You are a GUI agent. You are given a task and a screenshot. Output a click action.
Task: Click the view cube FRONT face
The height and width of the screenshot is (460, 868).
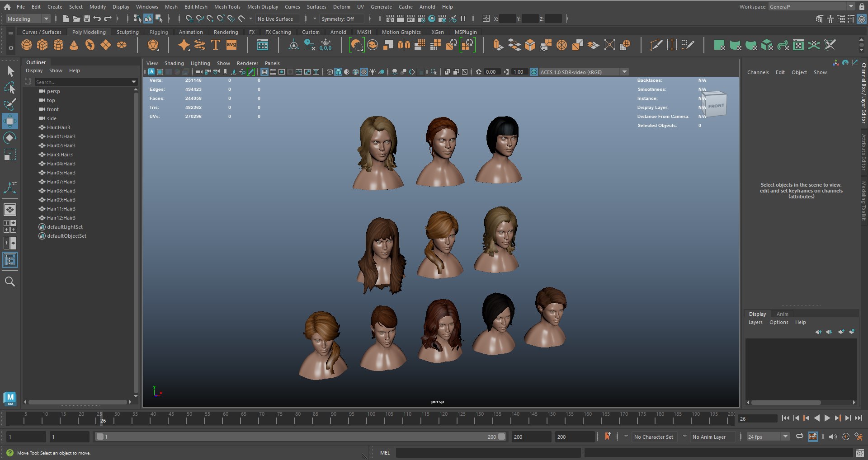click(716, 106)
